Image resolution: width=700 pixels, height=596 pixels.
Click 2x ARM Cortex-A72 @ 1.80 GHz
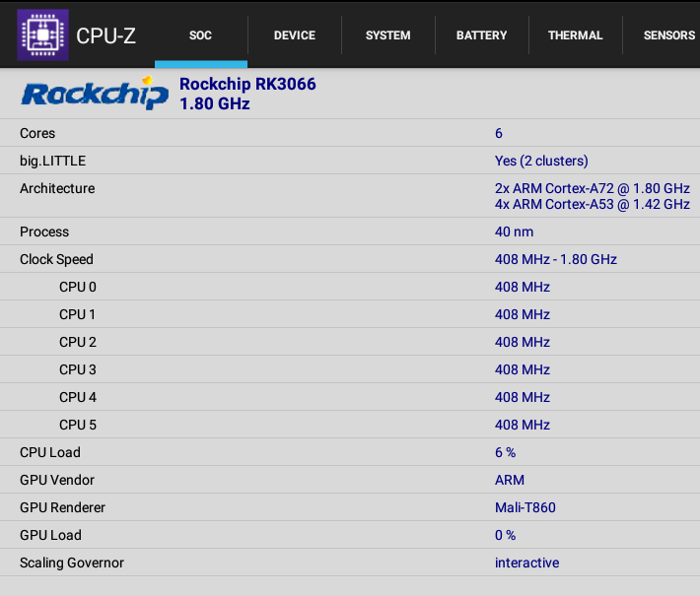click(593, 188)
